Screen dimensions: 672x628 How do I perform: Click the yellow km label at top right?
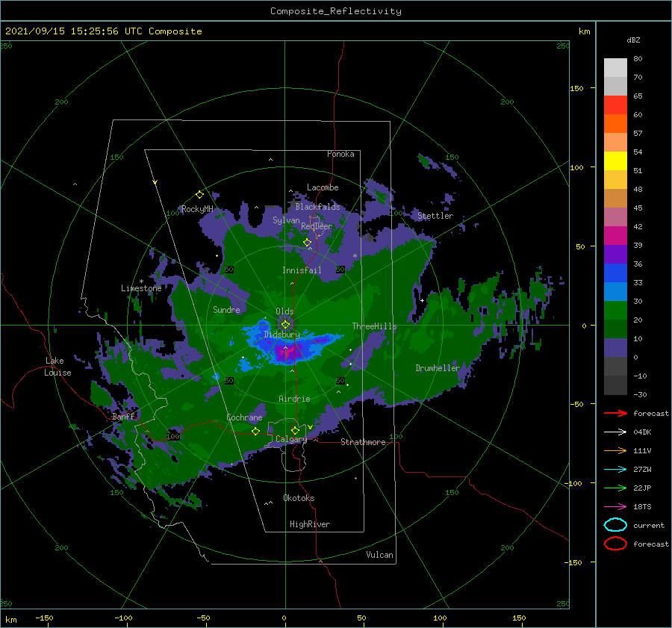584,31
